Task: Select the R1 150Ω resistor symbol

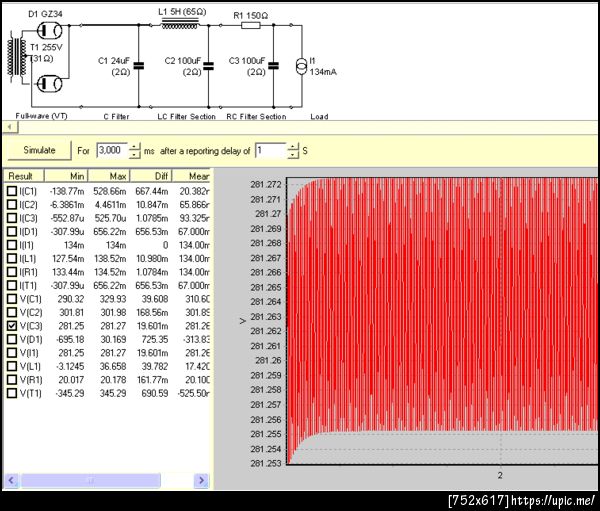Action: (251, 26)
